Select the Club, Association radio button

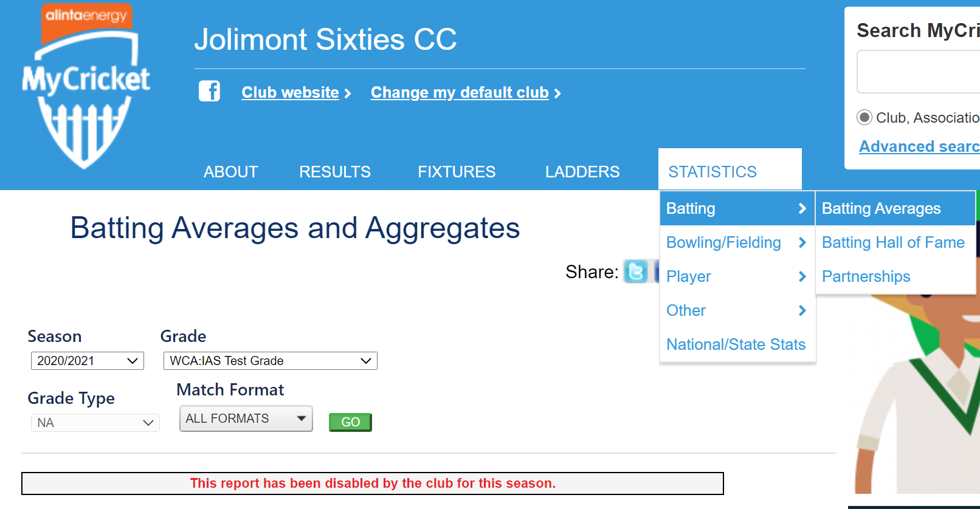tap(864, 117)
